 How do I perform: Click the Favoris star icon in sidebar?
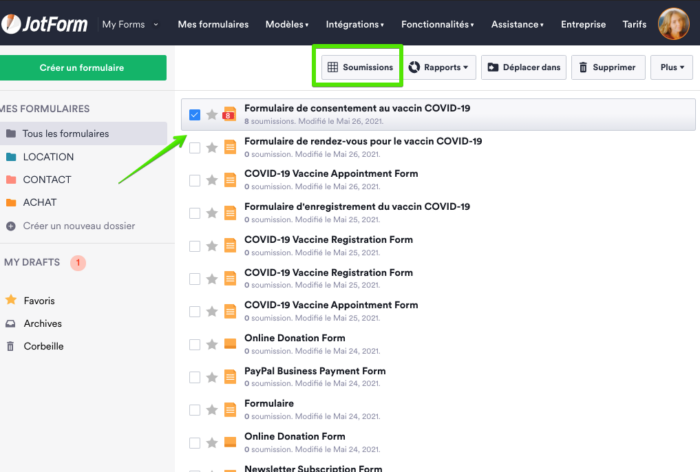point(11,300)
